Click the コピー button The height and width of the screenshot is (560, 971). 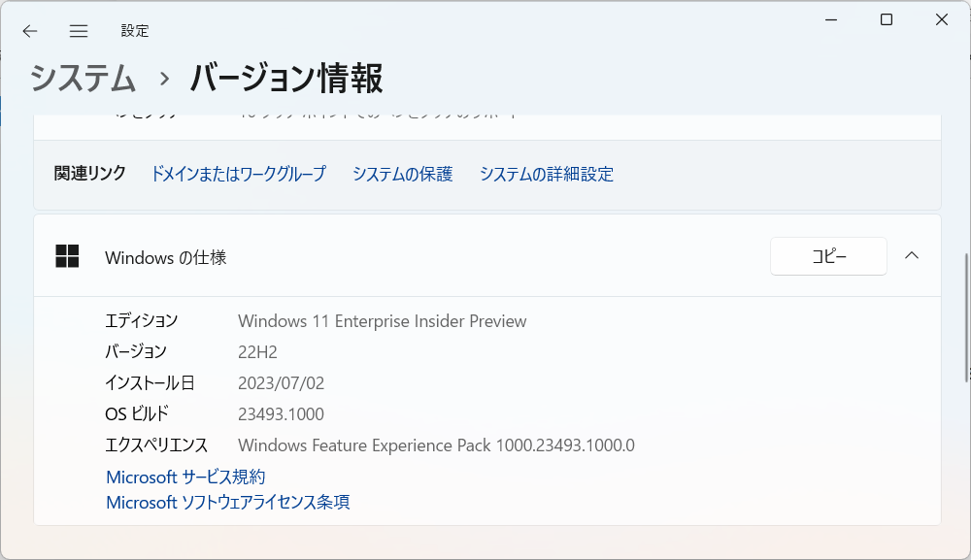[828, 256]
